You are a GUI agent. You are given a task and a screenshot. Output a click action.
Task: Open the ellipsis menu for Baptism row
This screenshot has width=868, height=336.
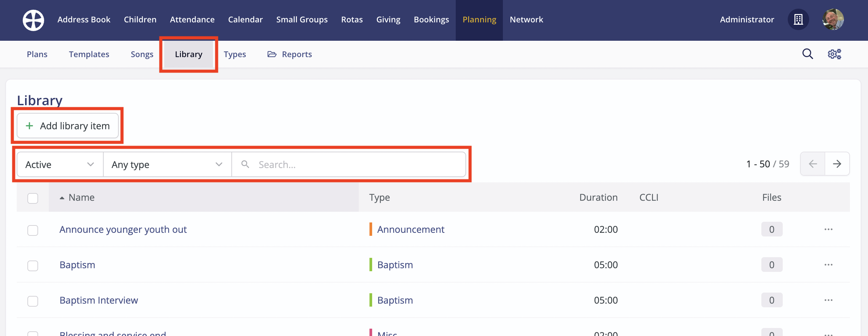pyautogui.click(x=829, y=265)
